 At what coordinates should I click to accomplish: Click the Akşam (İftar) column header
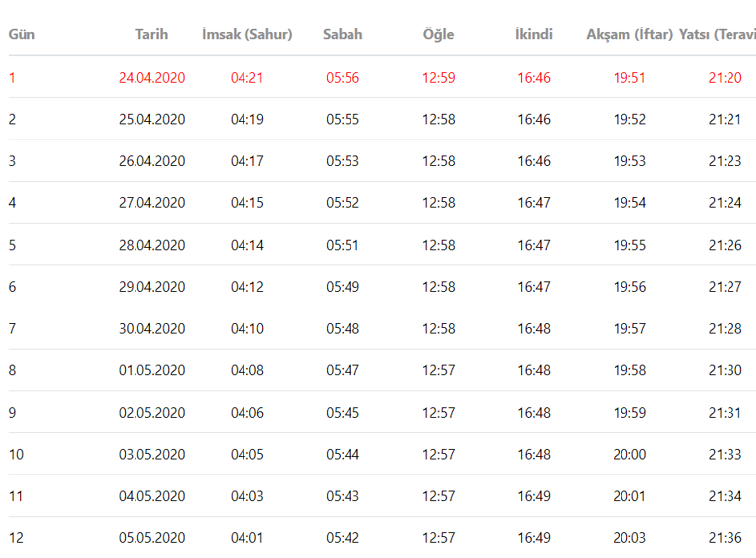click(x=629, y=34)
